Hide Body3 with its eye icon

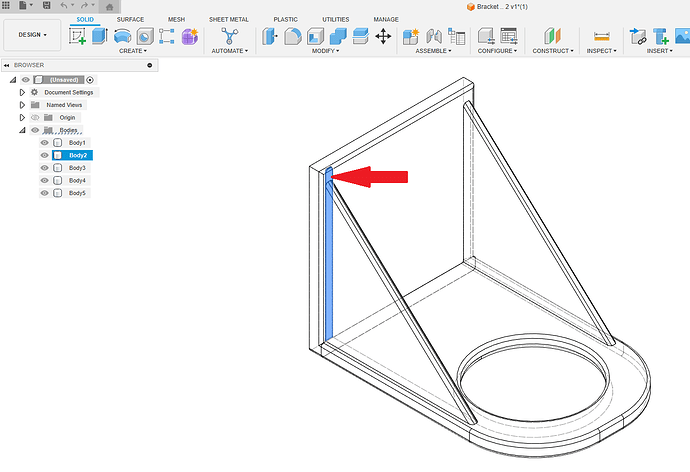pos(44,168)
